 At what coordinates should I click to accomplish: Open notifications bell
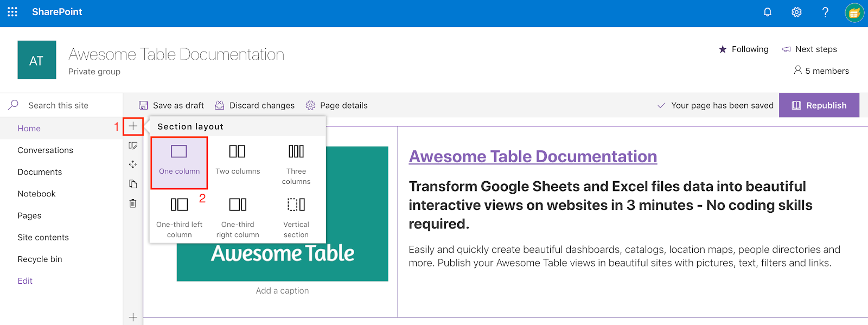pyautogui.click(x=768, y=12)
